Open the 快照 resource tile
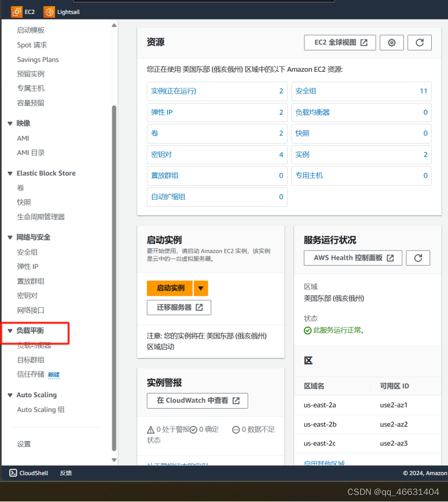 362,133
